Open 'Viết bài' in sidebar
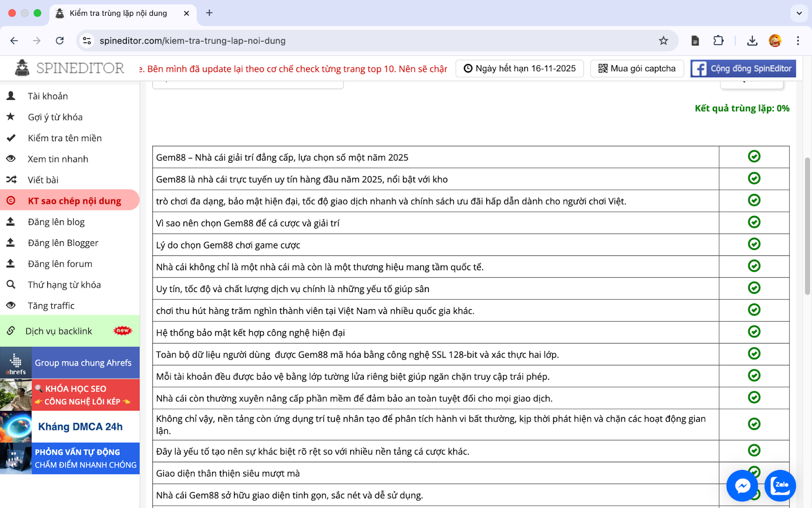Viewport: 812px width, 508px height. click(x=43, y=180)
